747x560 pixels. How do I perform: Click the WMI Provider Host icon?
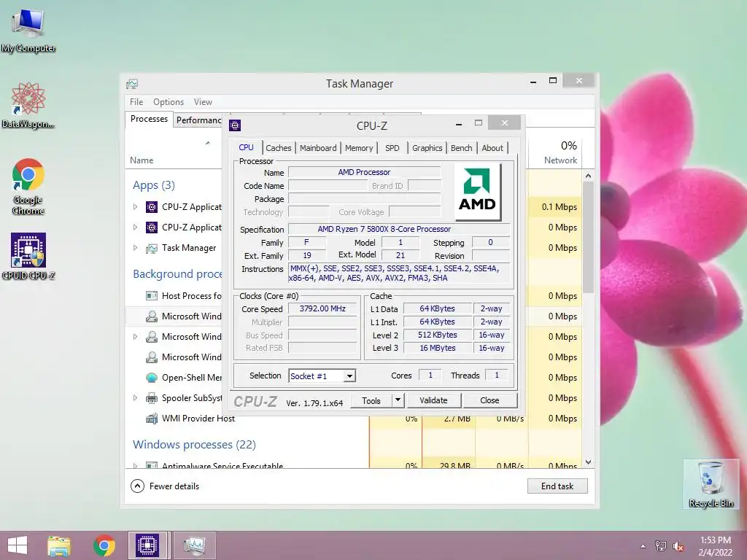(152, 419)
